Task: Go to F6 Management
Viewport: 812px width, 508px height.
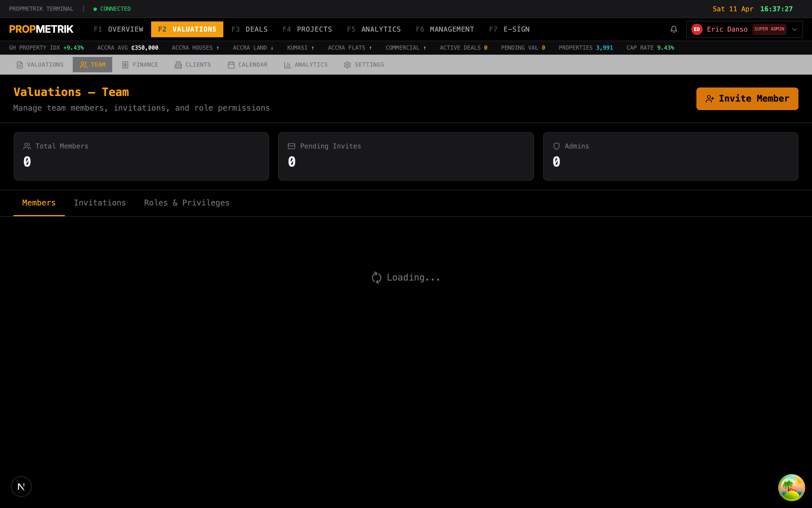Action: [445, 29]
